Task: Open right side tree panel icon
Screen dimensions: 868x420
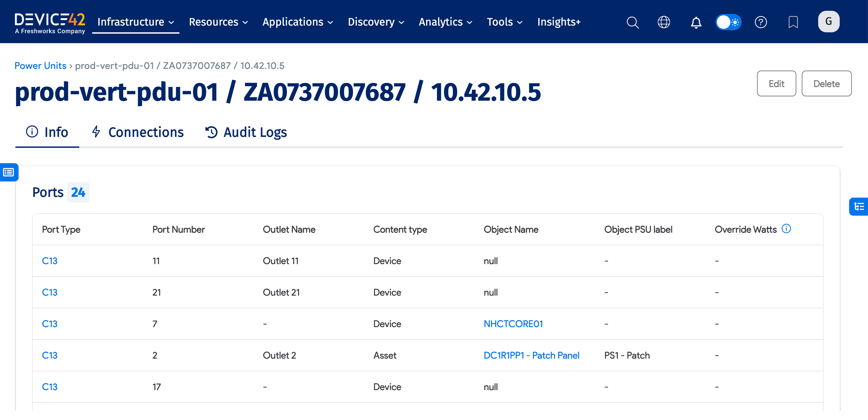Action: coord(859,206)
